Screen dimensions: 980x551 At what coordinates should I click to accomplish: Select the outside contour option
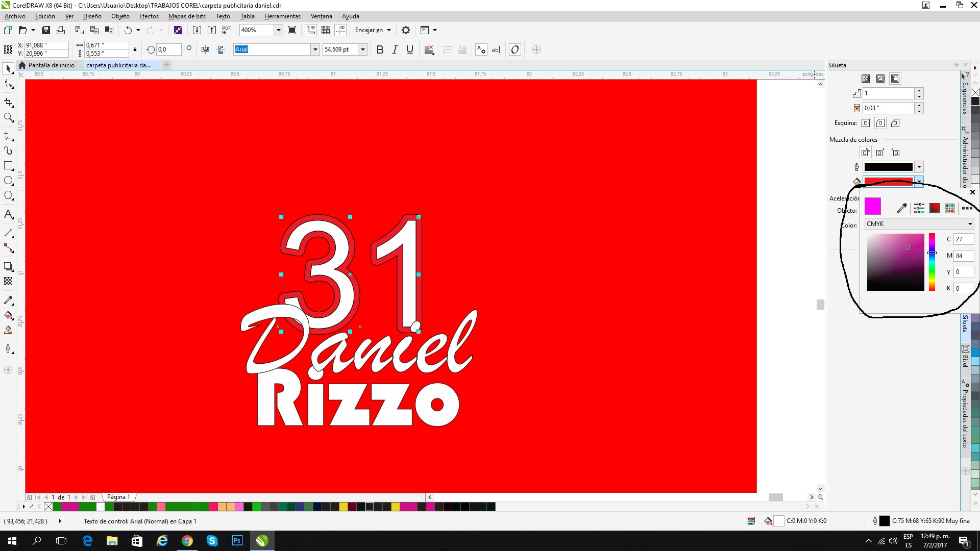point(895,79)
